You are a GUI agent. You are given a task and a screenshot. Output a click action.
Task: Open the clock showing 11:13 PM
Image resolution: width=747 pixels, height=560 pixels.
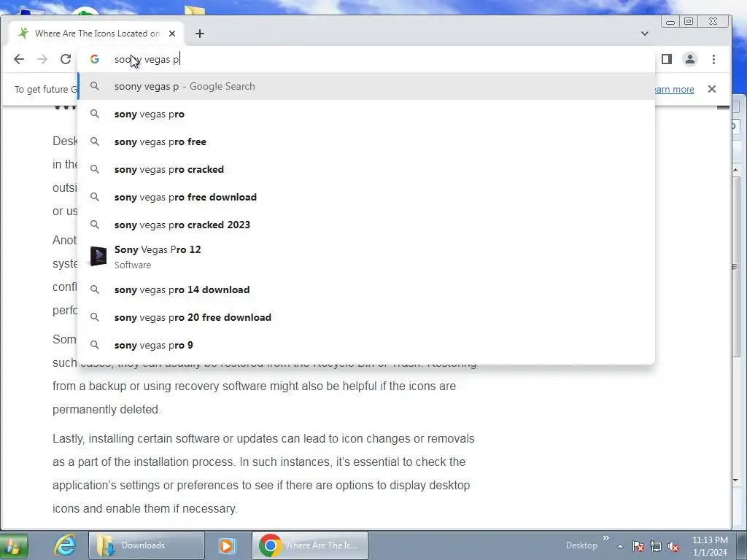[710, 546]
